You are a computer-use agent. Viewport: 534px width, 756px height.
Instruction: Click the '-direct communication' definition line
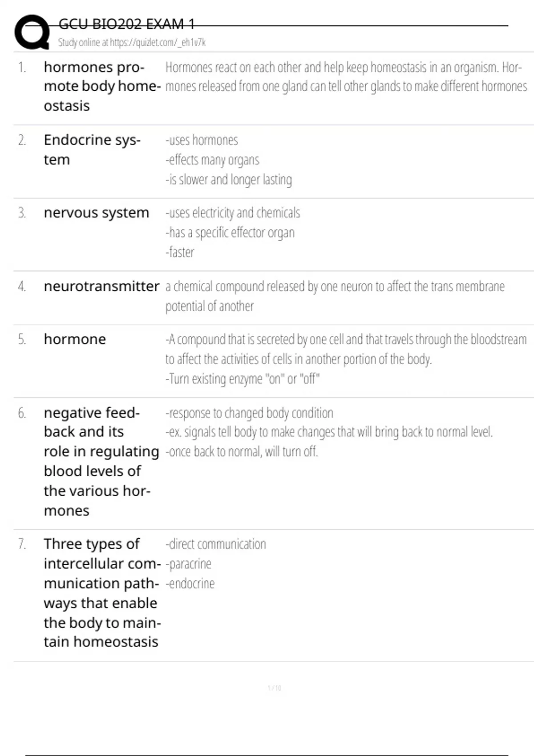tap(216, 544)
